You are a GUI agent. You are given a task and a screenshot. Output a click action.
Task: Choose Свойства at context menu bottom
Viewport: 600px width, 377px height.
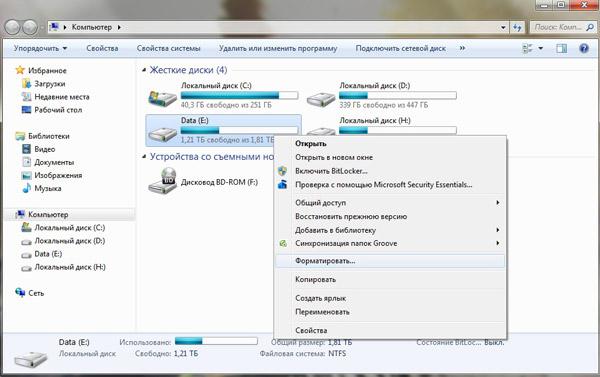pyautogui.click(x=390, y=330)
